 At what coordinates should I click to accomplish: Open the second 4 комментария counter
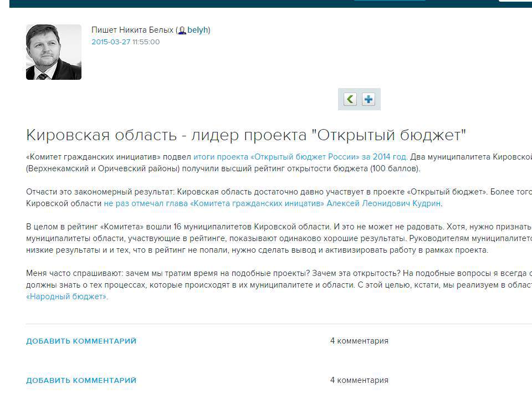click(x=359, y=380)
